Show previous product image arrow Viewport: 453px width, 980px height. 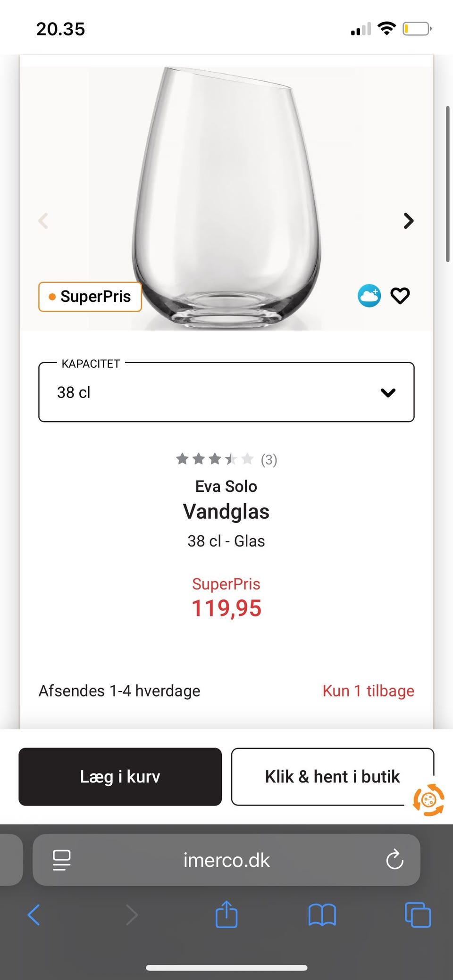(43, 221)
